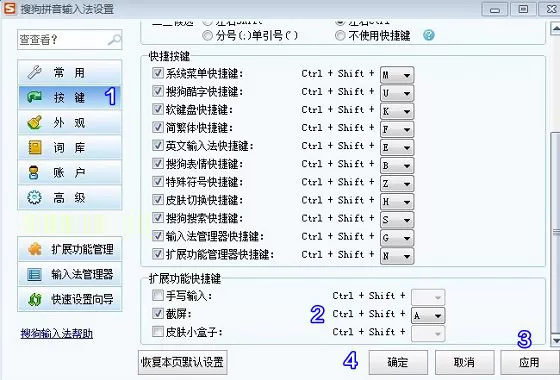Open the 词库 settings tab
The image size is (560, 380).
70,148
